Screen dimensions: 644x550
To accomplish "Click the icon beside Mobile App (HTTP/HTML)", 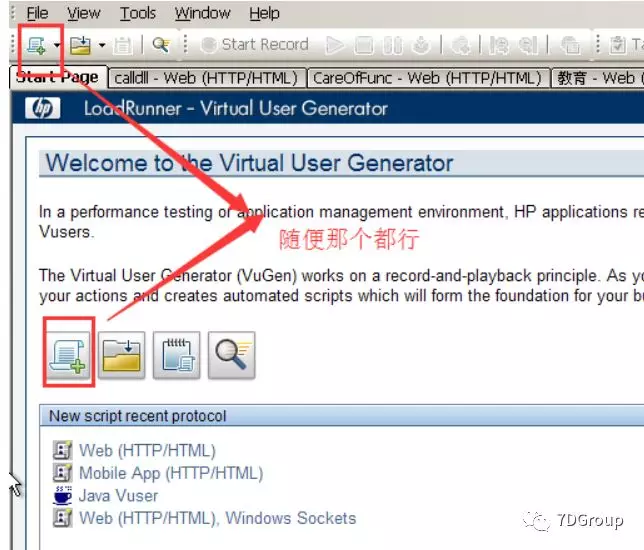I will (x=62, y=472).
